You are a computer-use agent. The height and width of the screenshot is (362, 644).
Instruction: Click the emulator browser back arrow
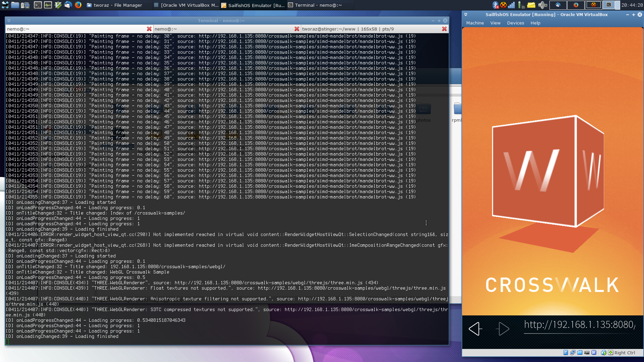[x=475, y=329]
